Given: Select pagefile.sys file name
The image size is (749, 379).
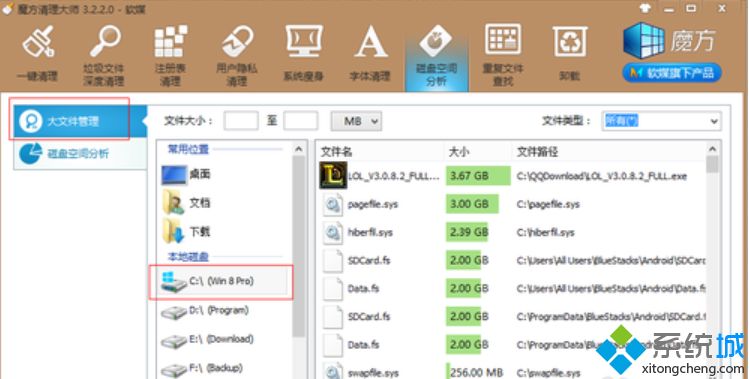Looking at the screenshot, I should point(373,205).
